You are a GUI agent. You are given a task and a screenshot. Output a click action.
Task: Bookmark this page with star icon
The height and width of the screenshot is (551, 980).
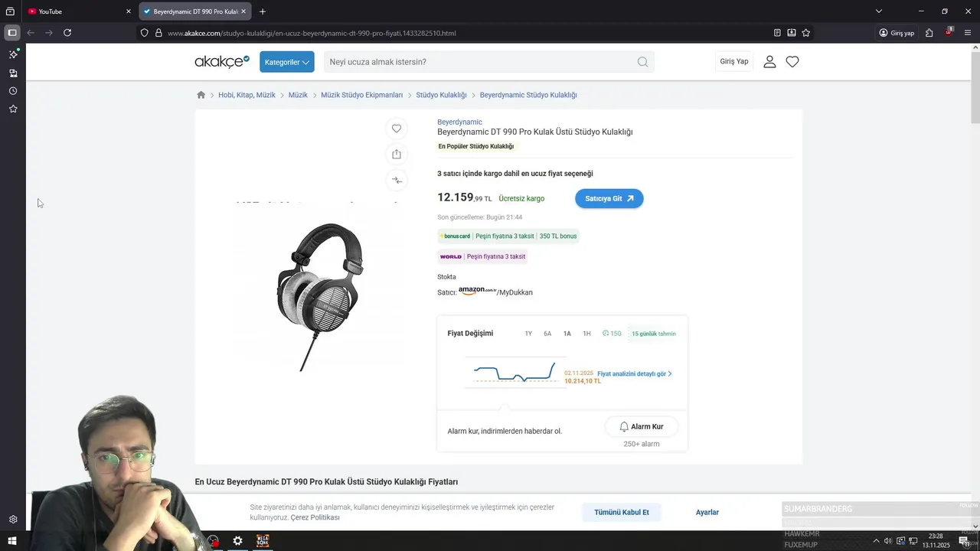coord(806,33)
